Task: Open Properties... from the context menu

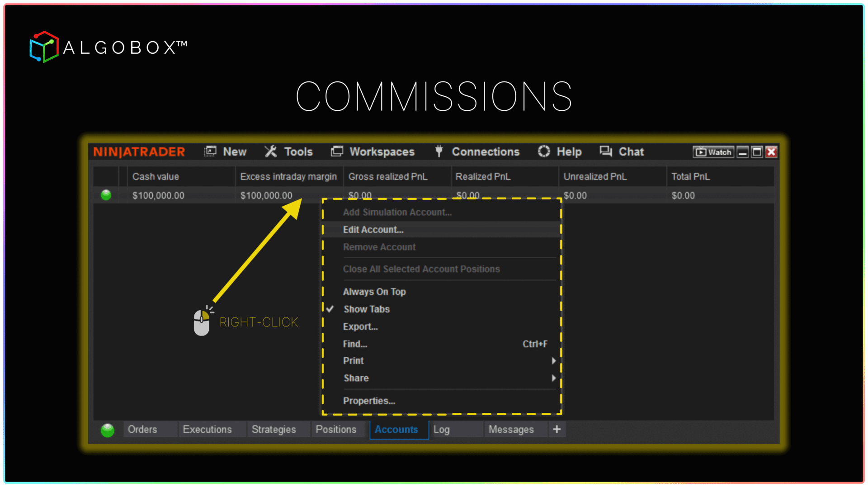Action: tap(369, 401)
